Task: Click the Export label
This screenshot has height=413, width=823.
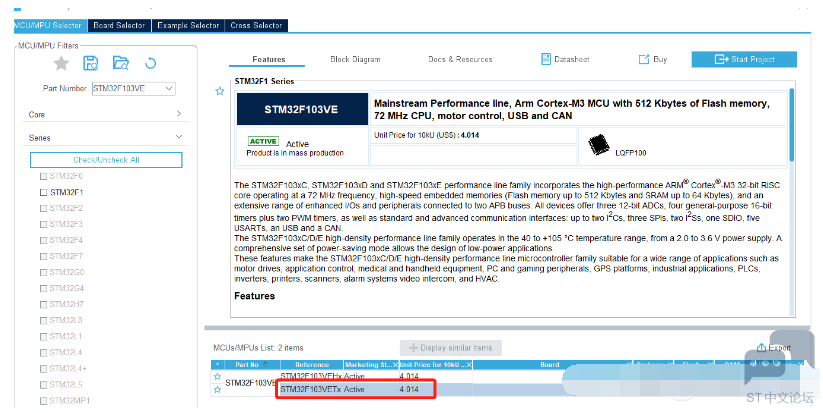Action: (779, 348)
